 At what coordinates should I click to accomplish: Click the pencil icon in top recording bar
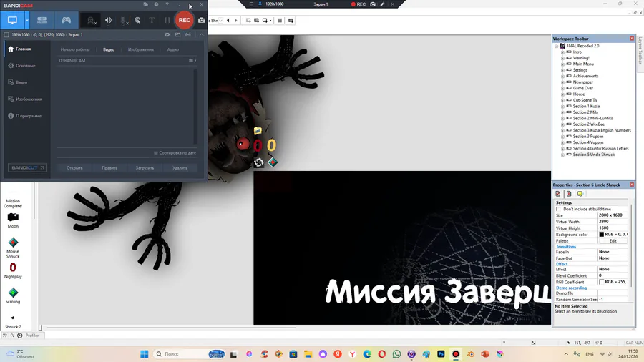point(382,4)
